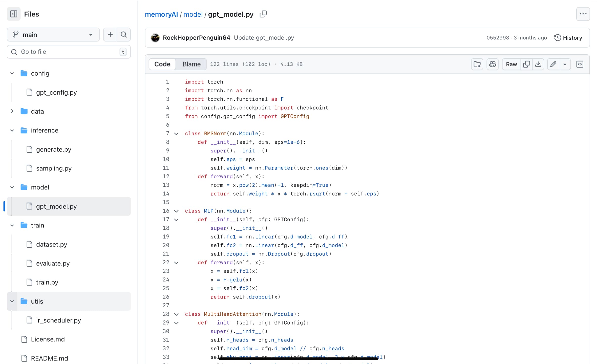Open more edit options dropdown arrow
This screenshot has width=597, height=364.
coord(565,64)
